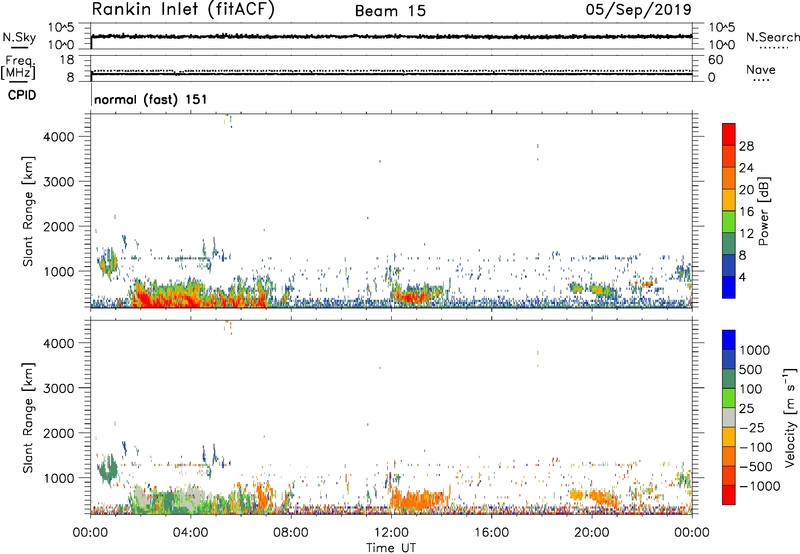Click the '08:00' time axis label
Viewport: 800px width, 554px height.
point(291,533)
